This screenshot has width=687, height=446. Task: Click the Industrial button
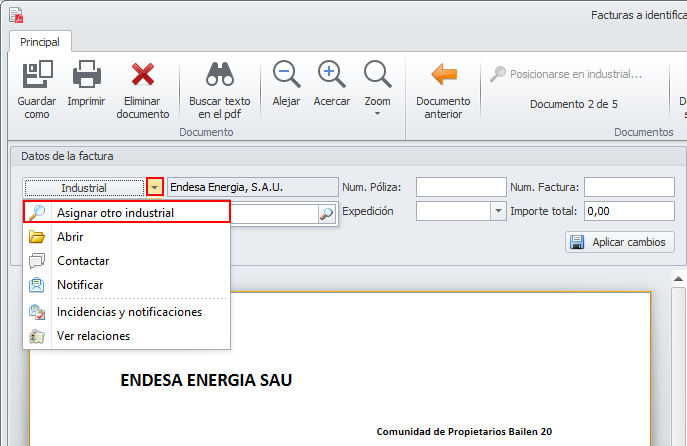(x=84, y=188)
